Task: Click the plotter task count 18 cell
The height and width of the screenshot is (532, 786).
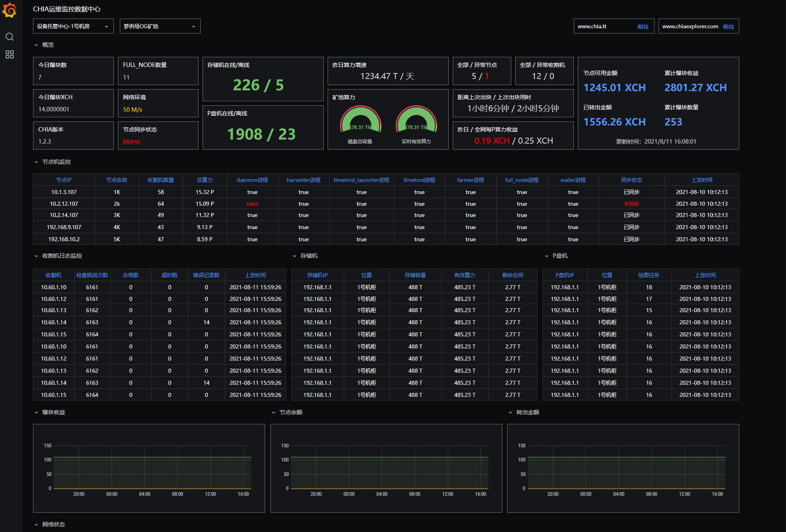Action: [649, 287]
